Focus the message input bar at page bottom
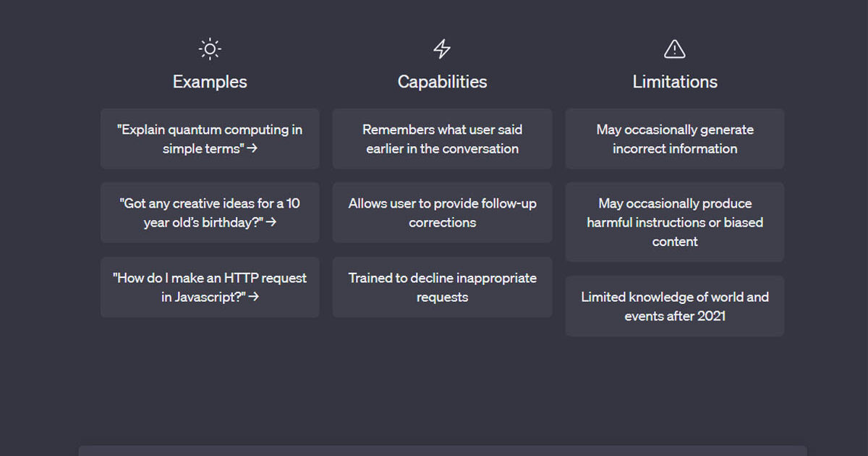868x456 pixels. pyautogui.click(x=443, y=451)
